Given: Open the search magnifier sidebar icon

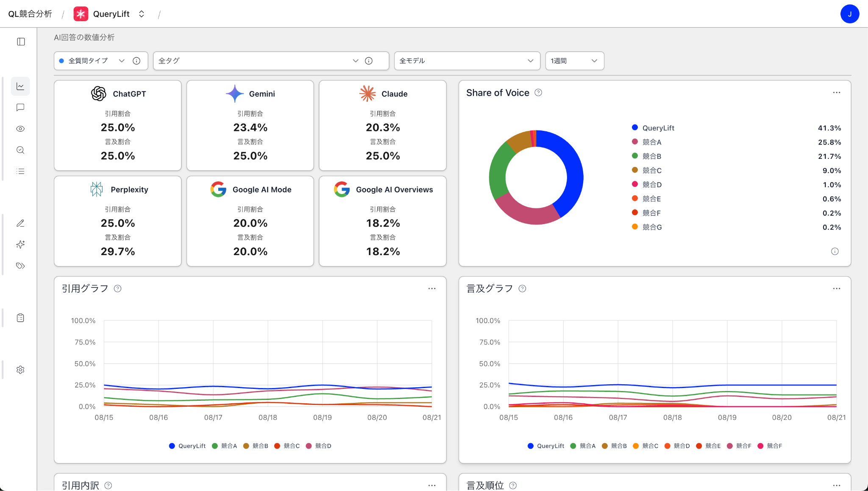Looking at the screenshot, I should 20,150.
